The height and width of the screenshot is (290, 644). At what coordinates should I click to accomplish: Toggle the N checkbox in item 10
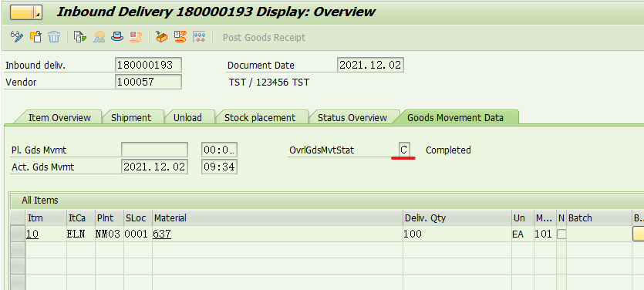(x=561, y=234)
